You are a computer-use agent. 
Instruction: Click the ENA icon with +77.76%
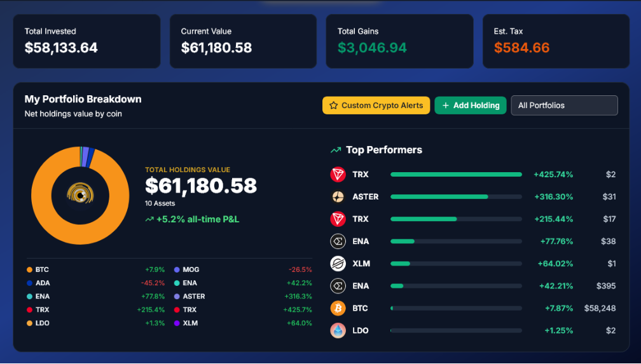tap(338, 241)
